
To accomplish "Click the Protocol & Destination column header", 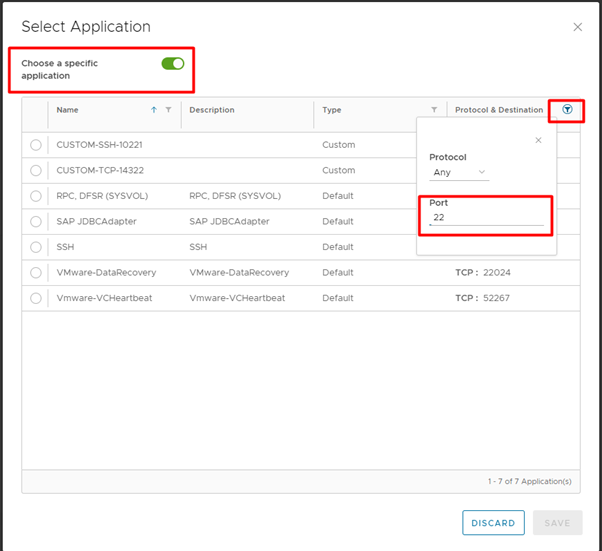I will tap(499, 110).
